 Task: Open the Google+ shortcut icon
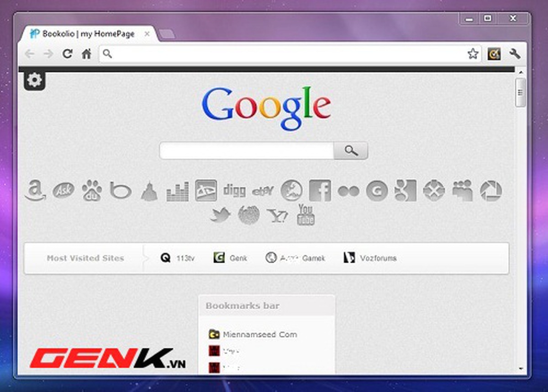tap(405, 190)
